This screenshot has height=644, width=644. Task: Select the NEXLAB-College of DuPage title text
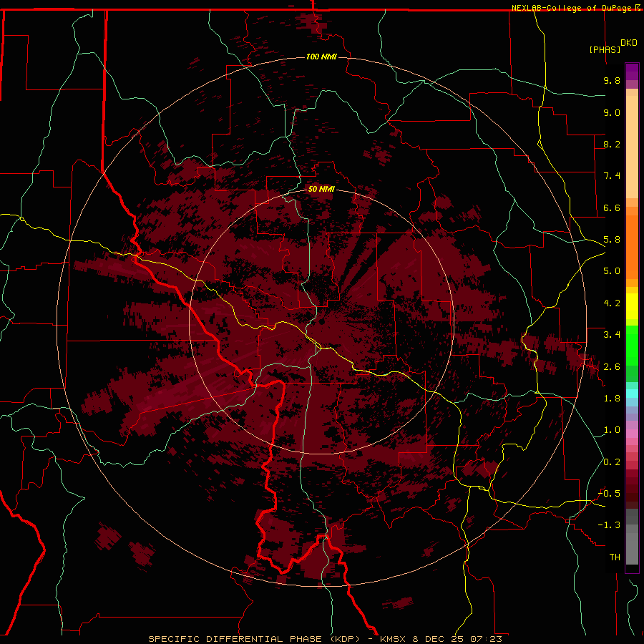(x=576, y=8)
